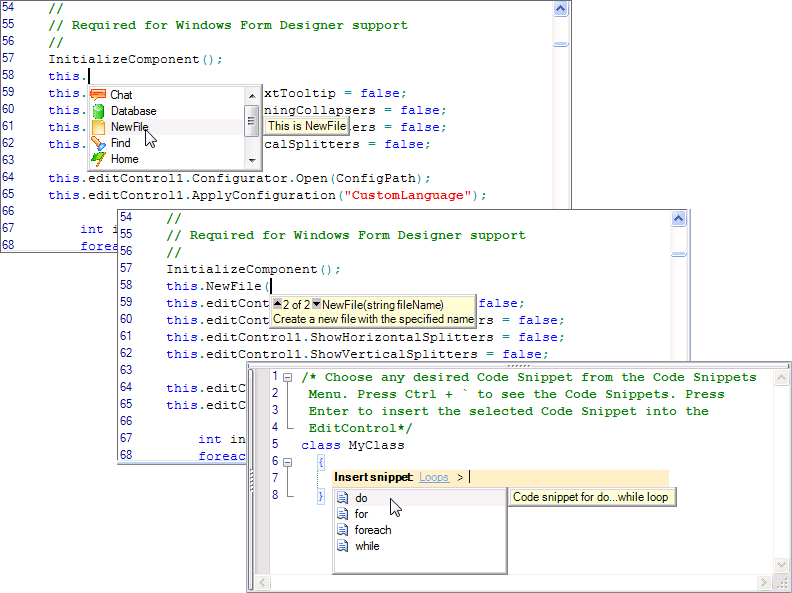Click vertical scrollbar thumb in first editor

(x=561, y=44)
